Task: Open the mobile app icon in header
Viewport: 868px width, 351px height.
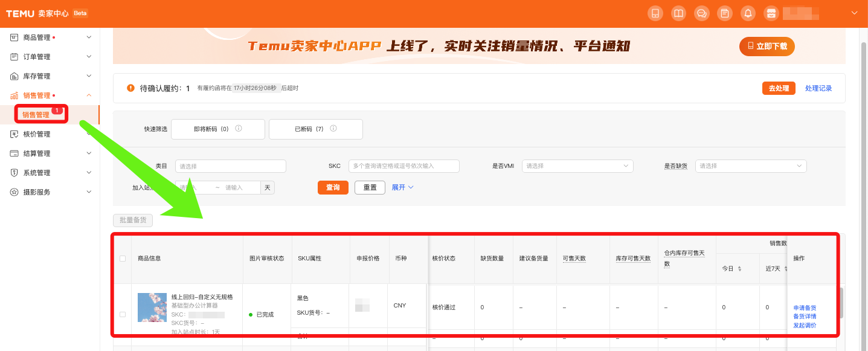Action: 654,13
